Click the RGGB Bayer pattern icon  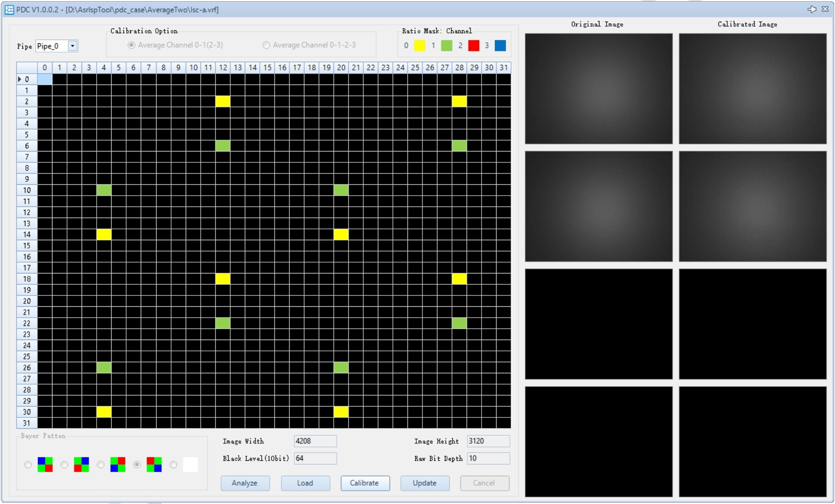pos(154,464)
